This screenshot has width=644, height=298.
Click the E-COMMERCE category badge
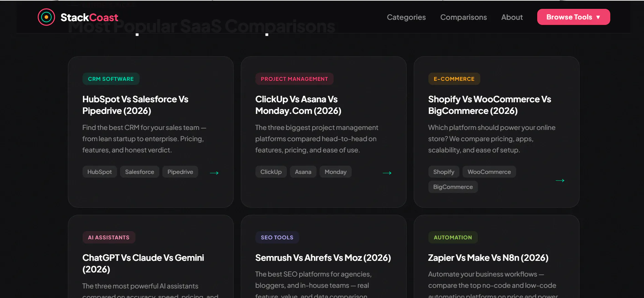454,79
